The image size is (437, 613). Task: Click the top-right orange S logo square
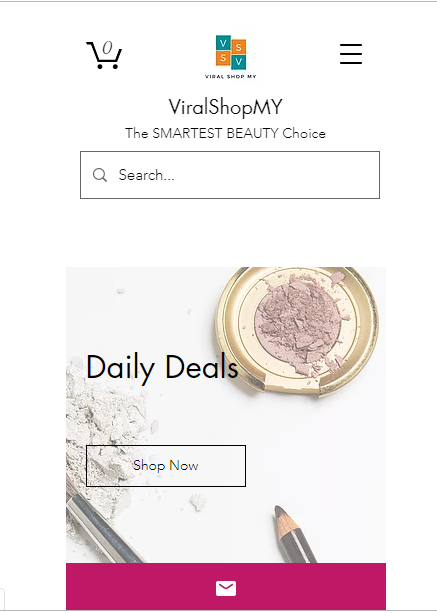(x=238, y=48)
